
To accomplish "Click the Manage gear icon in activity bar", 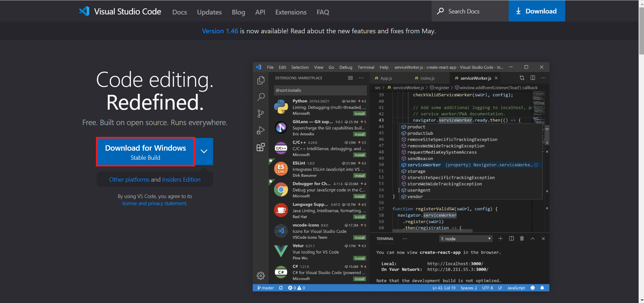I will pyautogui.click(x=261, y=276).
